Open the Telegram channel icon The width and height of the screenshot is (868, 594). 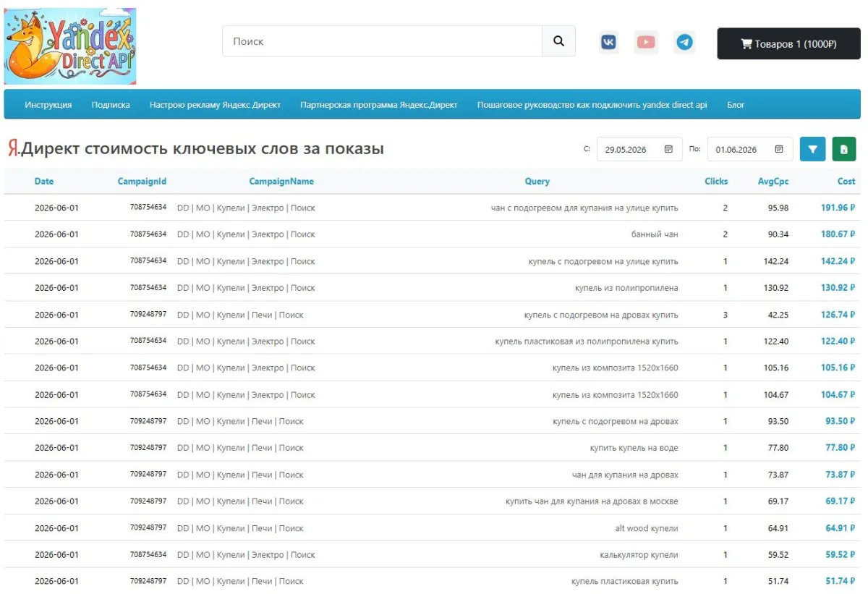pos(684,42)
